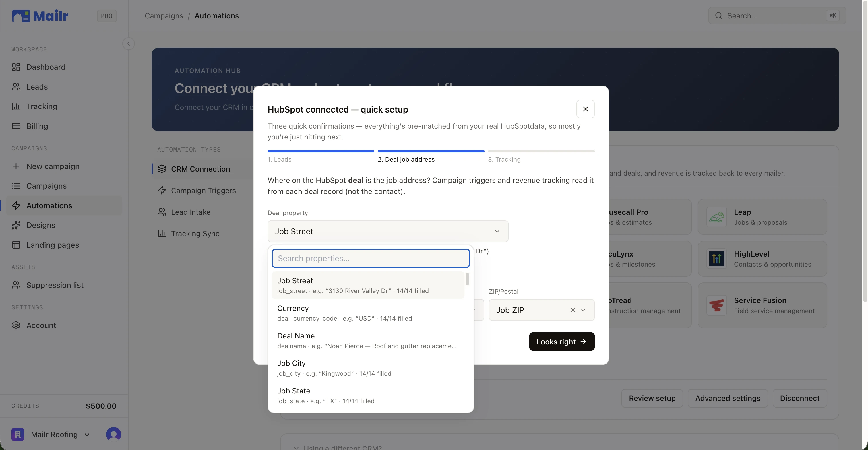
Task: Focus the Search properties field
Action: 371,258
